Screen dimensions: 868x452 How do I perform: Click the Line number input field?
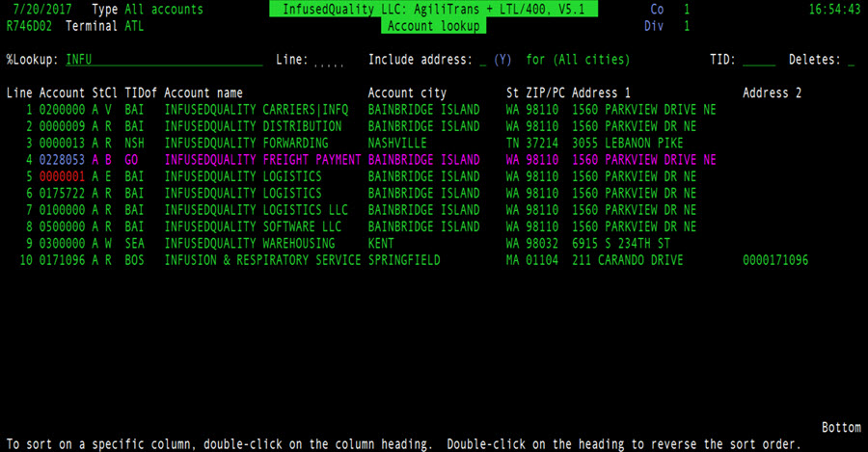(328, 60)
